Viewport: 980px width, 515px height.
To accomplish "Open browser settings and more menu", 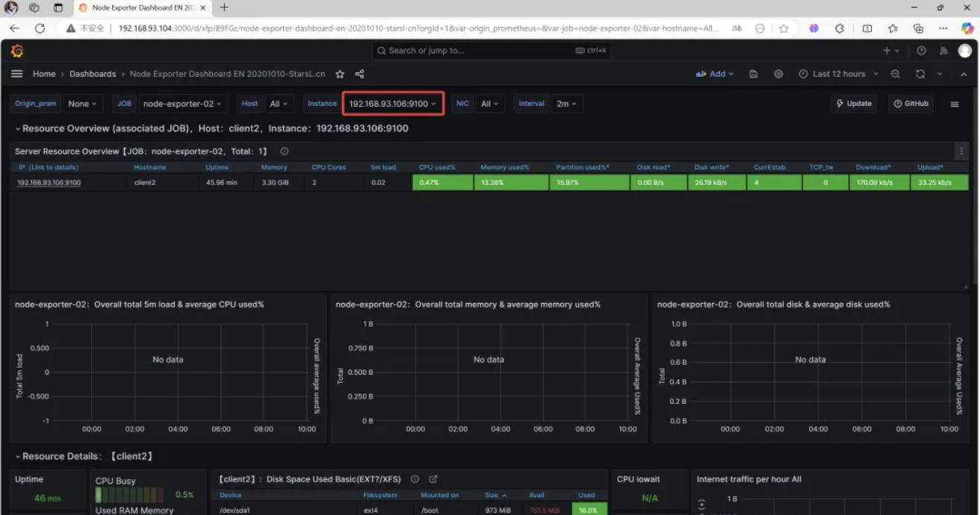I will (944, 28).
